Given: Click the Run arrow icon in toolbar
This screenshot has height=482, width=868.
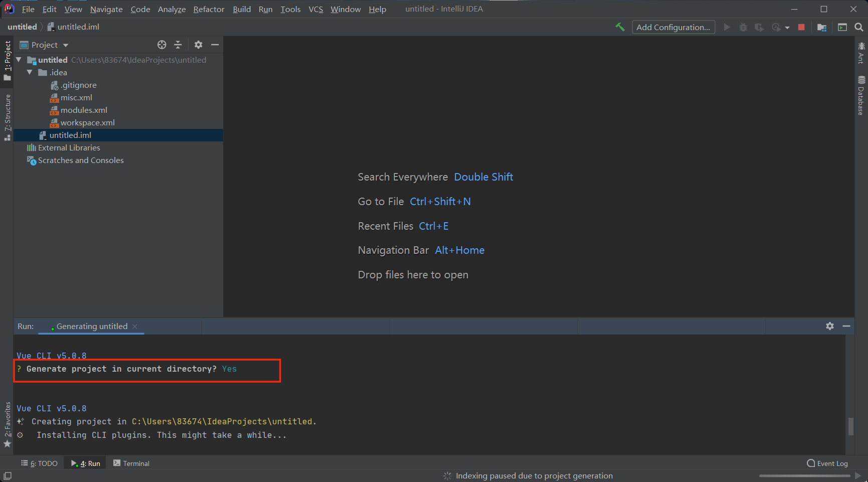Looking at the screenshot, I should [x=727, y=27].
